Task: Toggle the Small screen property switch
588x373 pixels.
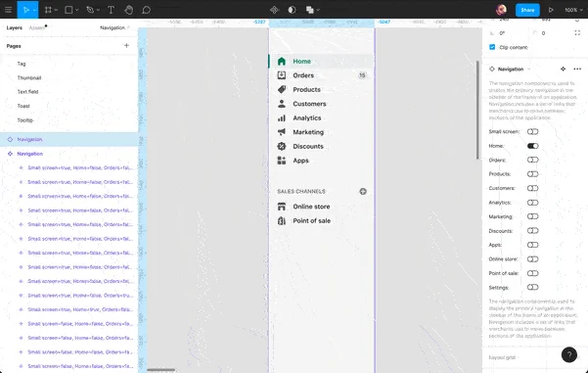Action: point(532,132)
